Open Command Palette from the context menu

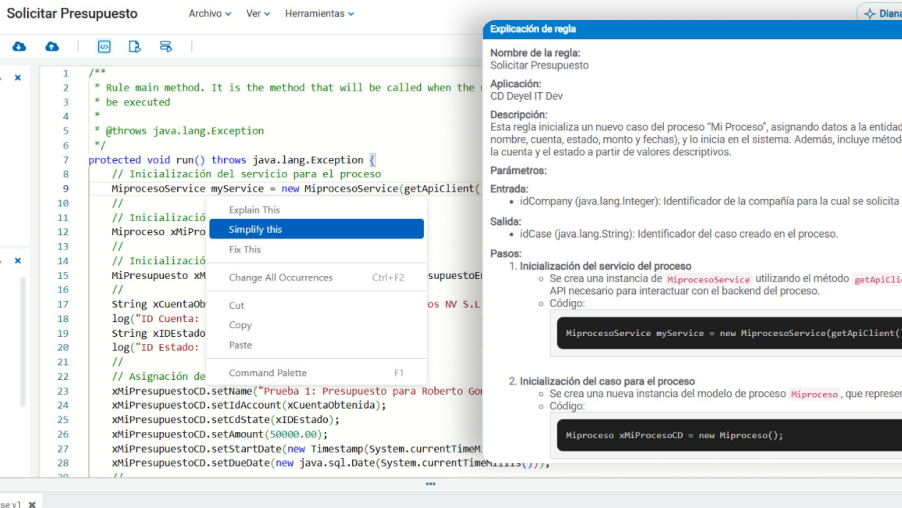tap(267, 373)
